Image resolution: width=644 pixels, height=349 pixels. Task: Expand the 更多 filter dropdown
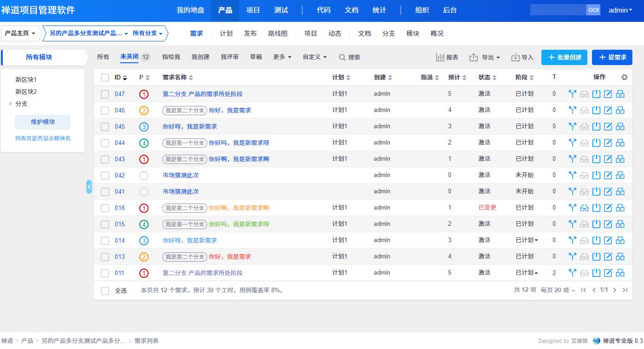click(282, 57)
